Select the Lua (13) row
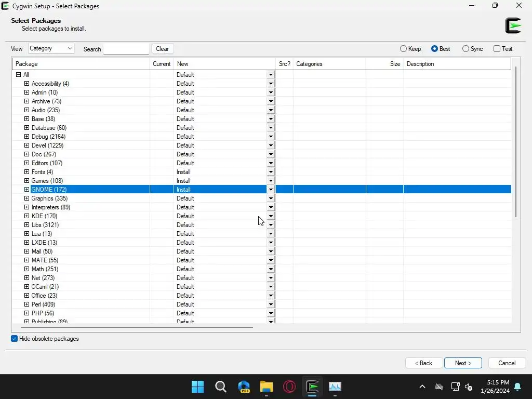Image resolution: width=532 pixels, height=399 pixels. coord(262,234)
